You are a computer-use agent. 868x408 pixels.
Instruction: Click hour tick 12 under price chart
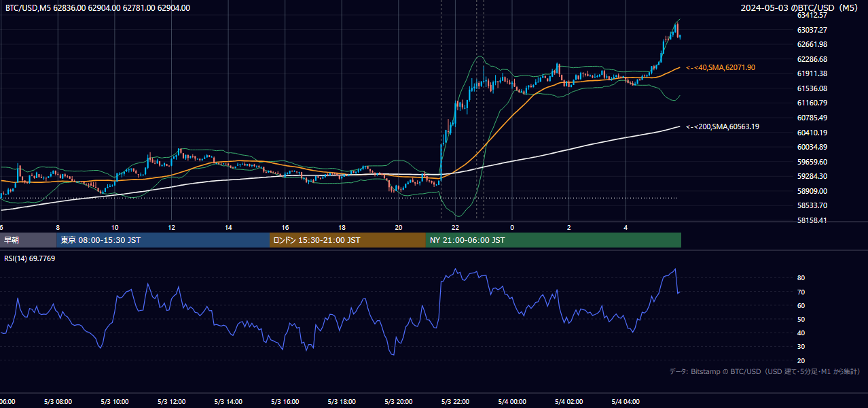[x=171, y=227]
